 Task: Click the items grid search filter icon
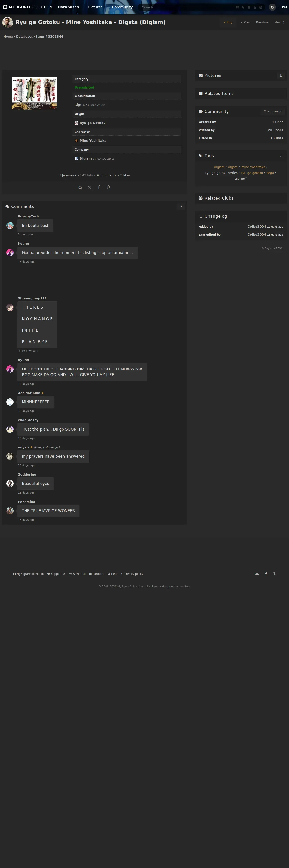pyautogui.click(x=237, y=7)
